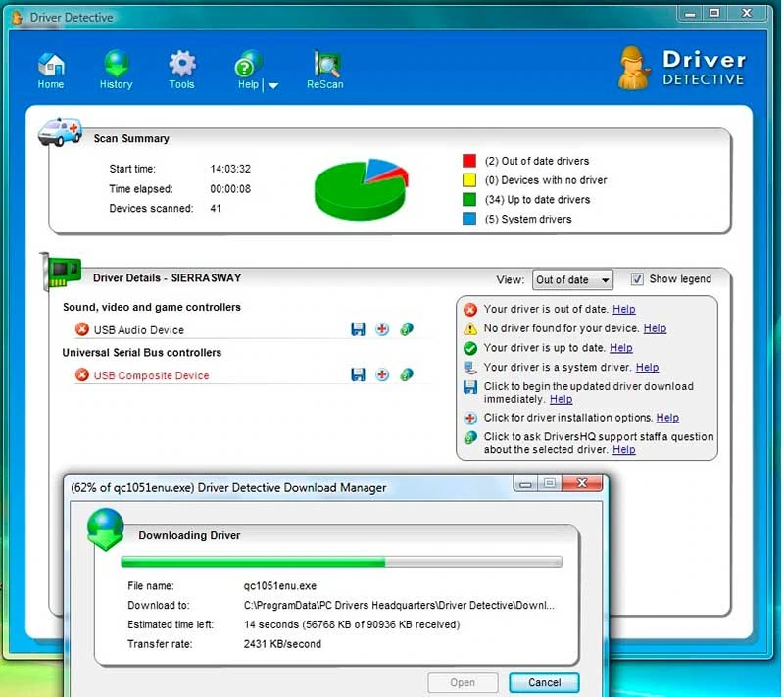Minimize the Driver Detective main window

[690, 14]
